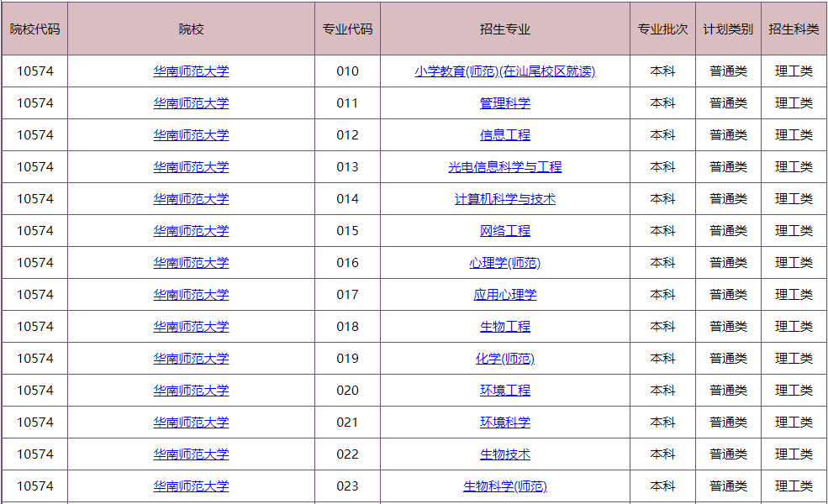
Task: Open 华南师范大学 link in row 018
Action: click(191, 327)
